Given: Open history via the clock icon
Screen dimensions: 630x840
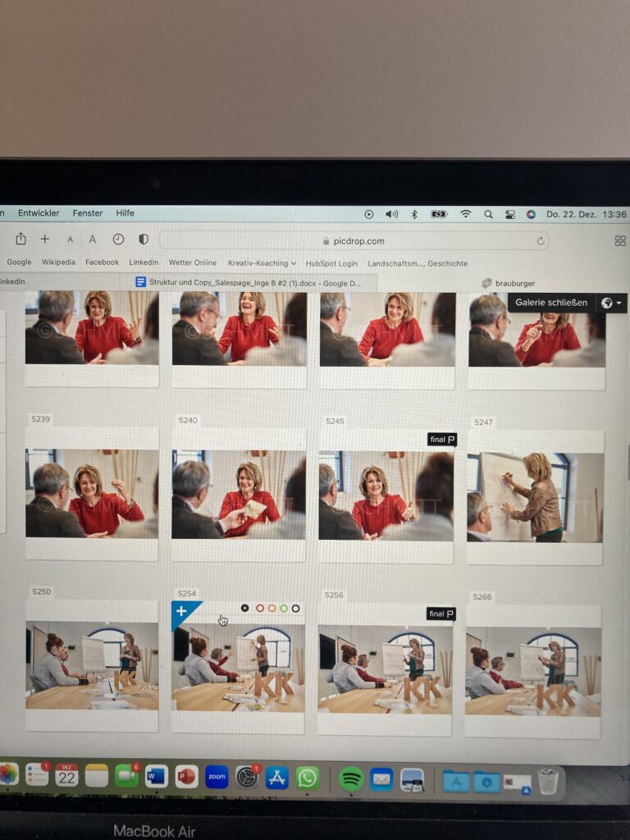Looking at the screenshot, I should (118, 239).
